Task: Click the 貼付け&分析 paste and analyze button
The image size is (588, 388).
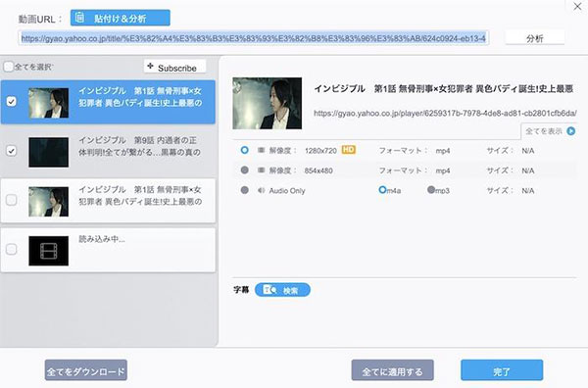Action: (120, 18)
